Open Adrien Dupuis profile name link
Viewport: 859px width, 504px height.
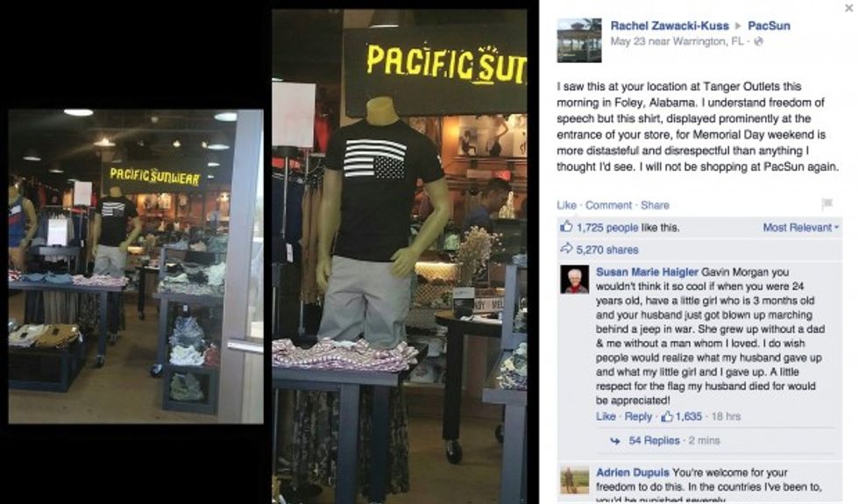coord(632,472)
